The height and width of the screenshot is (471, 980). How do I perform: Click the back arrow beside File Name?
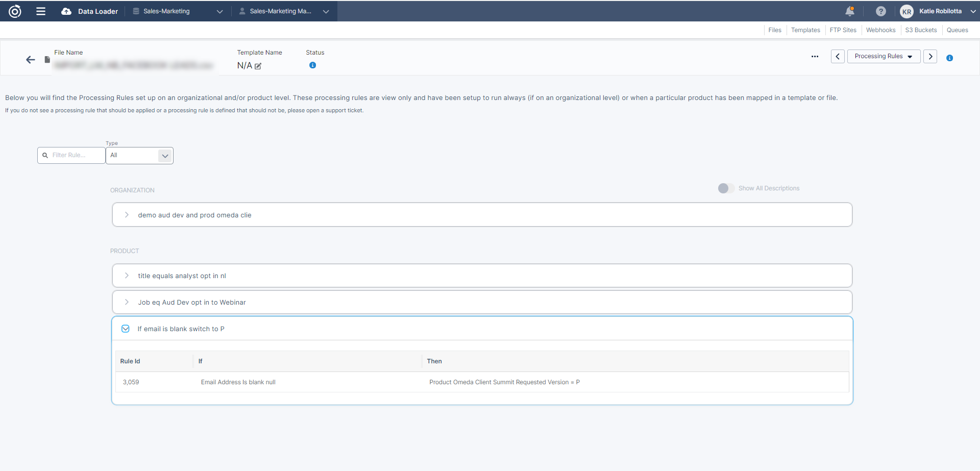click(x=31, y=60)
